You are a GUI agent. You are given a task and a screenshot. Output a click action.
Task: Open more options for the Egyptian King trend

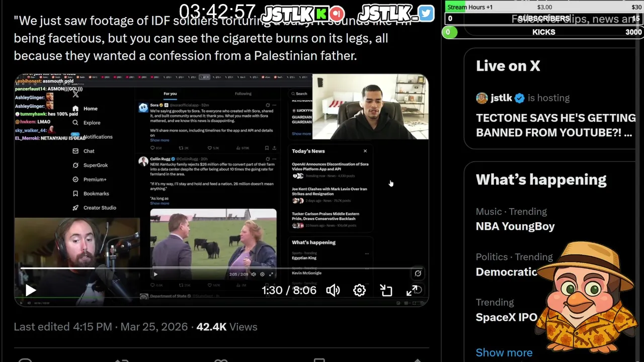[366, 254]
